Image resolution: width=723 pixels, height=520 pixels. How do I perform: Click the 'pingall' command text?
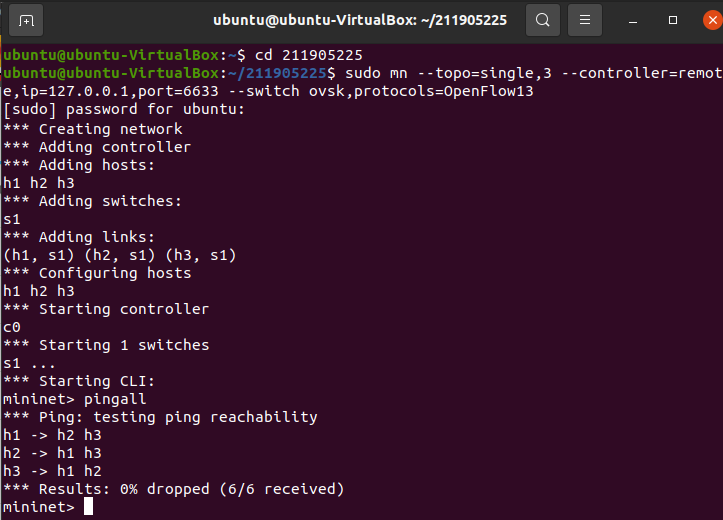pyautogui.click(x=115, y=399)
